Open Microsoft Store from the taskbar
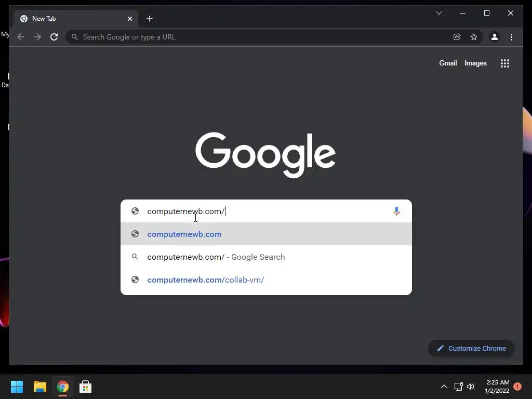The height and width of the screenshot is (399, 532). coord(85,387)
